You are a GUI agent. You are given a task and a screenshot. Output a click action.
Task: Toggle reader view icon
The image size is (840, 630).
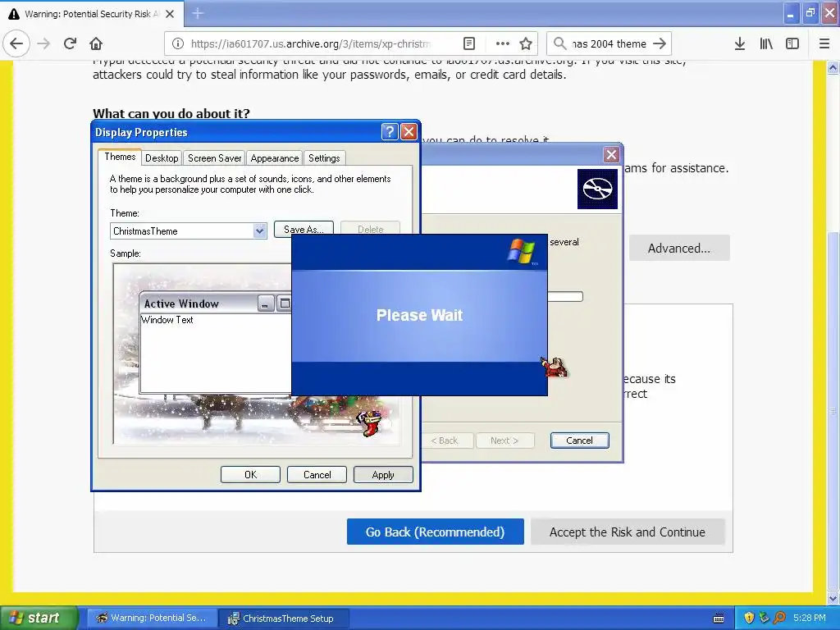tap(468, 43)
